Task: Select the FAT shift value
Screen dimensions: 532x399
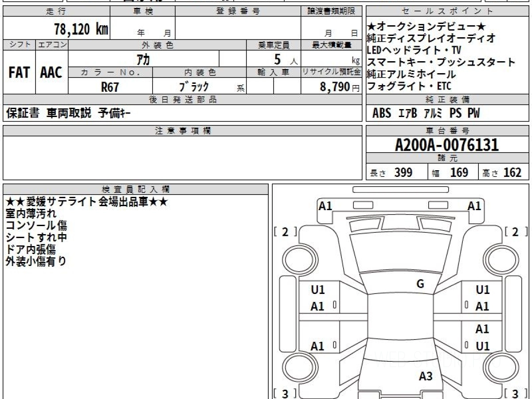Action: click(x=19, y=73)
